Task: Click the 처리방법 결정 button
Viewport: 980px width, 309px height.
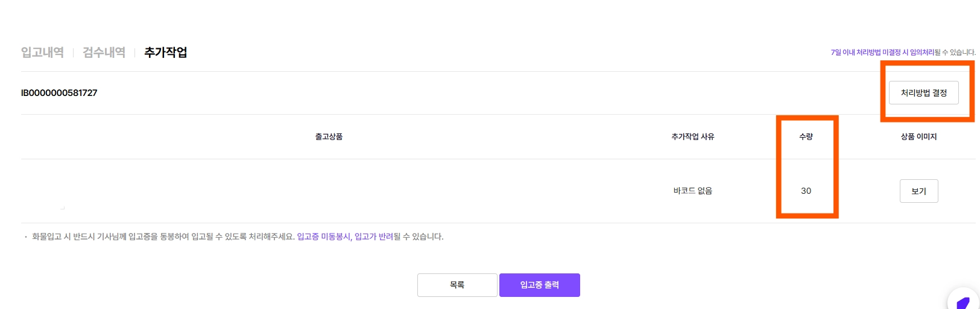Action: (x=924, y=93)
